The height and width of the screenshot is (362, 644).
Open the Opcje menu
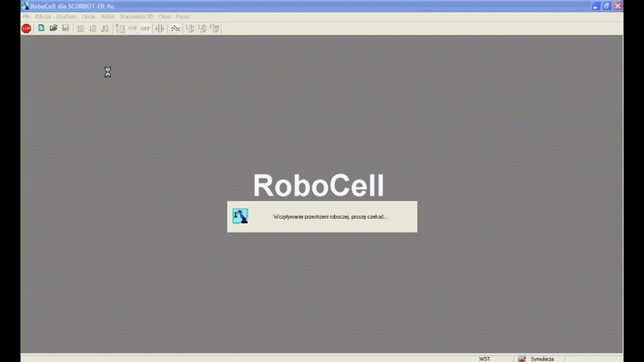point(89,16)
